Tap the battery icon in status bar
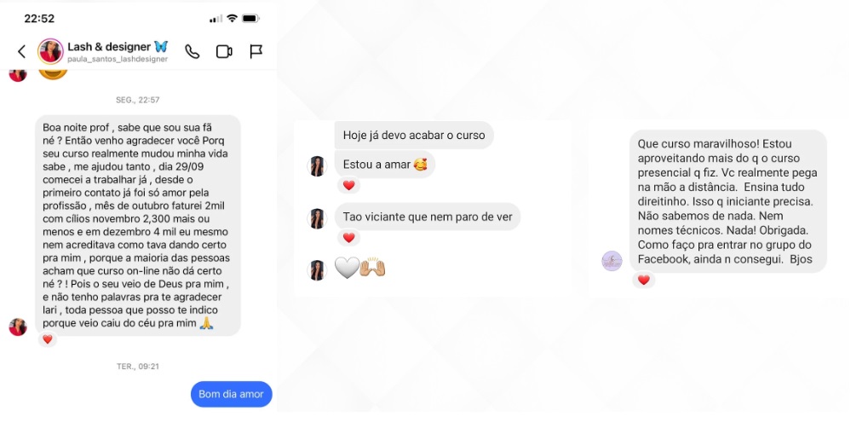Viewport: 868px width, 440px height. [x=250, y=18]
